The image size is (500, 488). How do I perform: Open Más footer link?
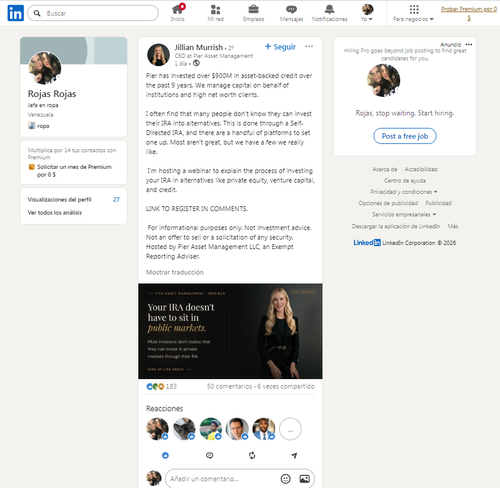click(x=453, y=226)
